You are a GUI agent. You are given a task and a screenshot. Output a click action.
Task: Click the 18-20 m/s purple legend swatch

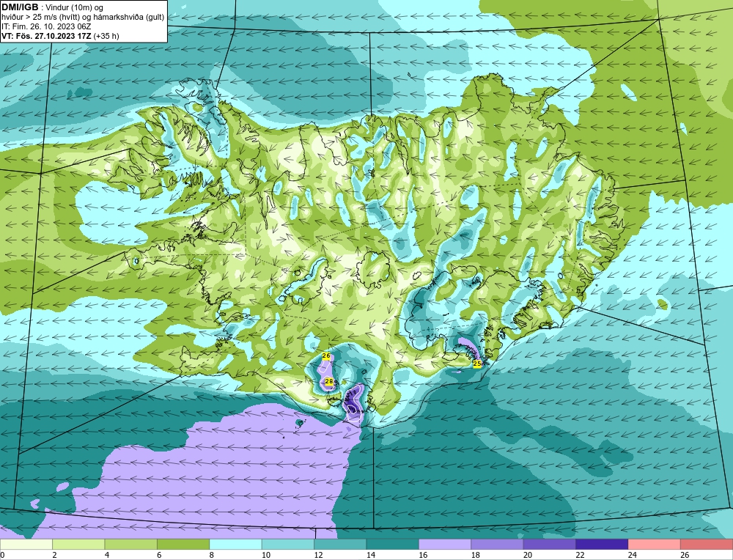498,545
